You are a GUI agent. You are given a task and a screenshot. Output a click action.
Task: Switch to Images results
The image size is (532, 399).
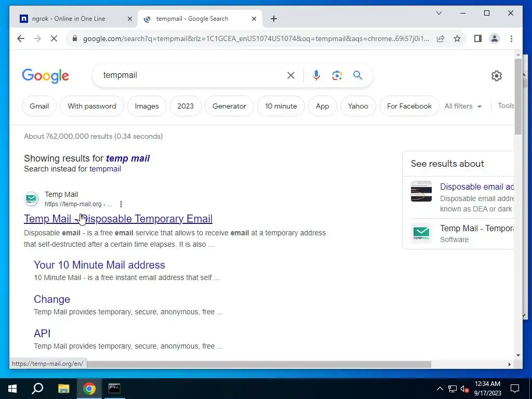click(147, 106)
